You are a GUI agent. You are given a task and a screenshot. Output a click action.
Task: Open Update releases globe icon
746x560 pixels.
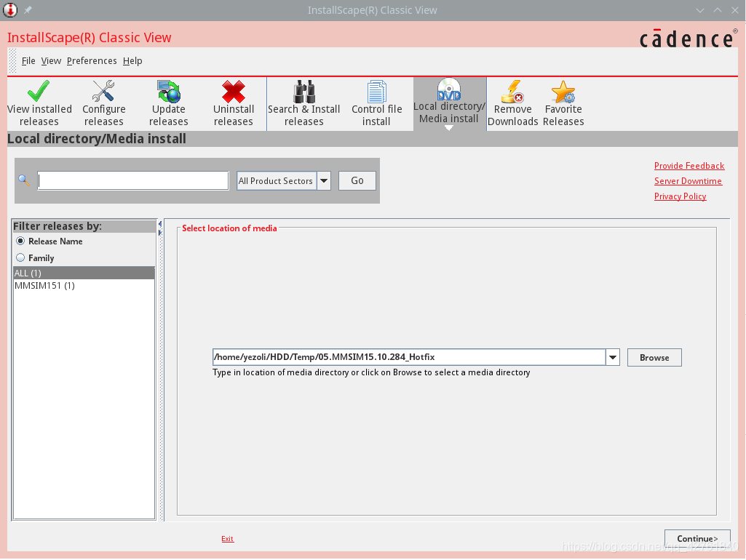click(168, 92)
